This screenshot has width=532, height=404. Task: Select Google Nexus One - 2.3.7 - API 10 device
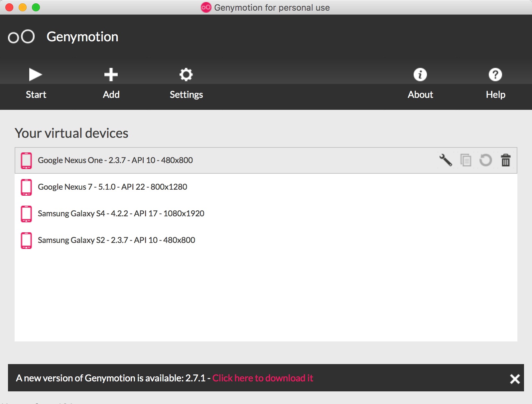point(266,160)
